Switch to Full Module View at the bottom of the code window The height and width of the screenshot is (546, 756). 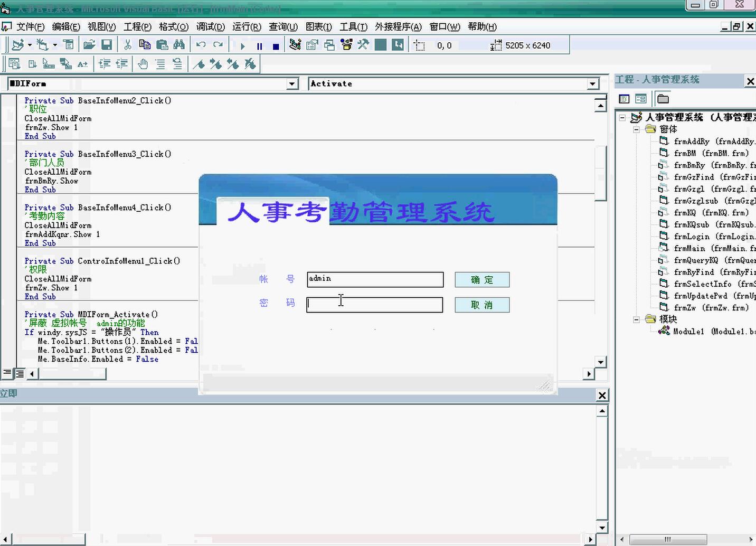pyautogui.click(x=20, y=373)
